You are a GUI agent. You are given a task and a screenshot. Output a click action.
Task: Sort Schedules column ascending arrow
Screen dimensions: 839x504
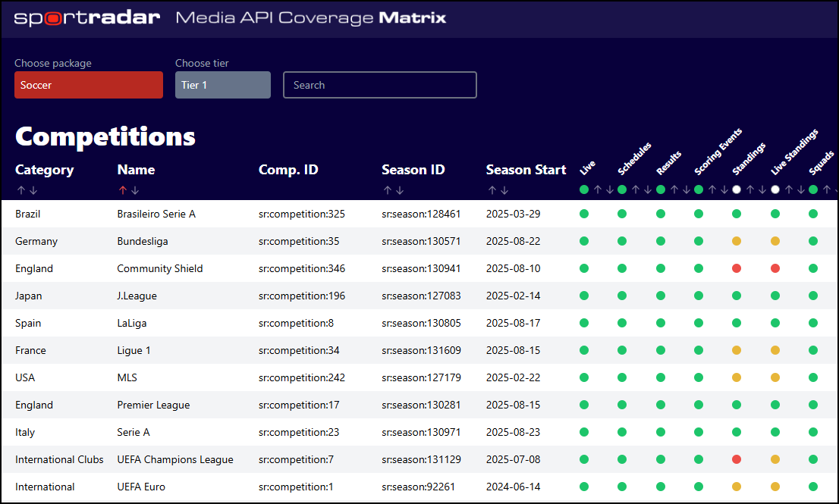pyautogui.click(x=636, y=189)
